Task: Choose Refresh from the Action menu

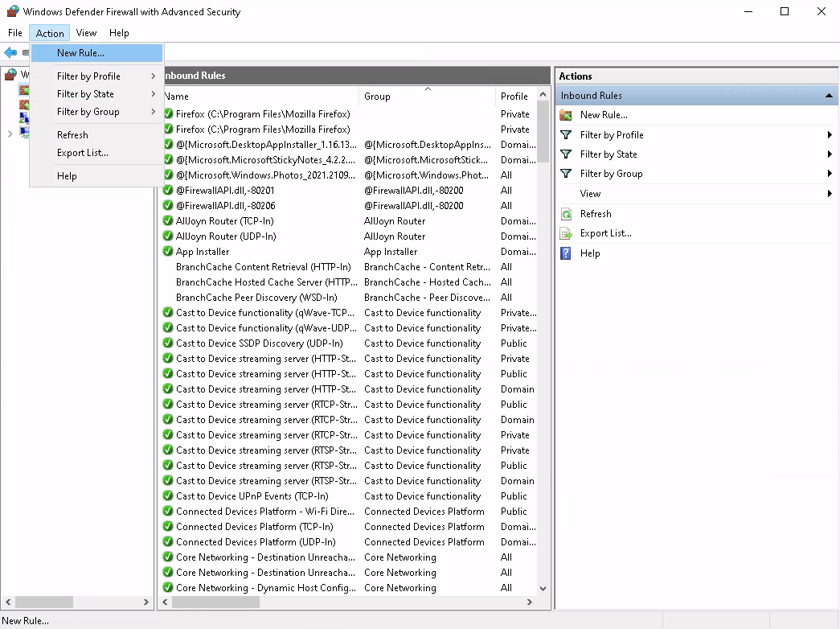Action: point(96,134)
